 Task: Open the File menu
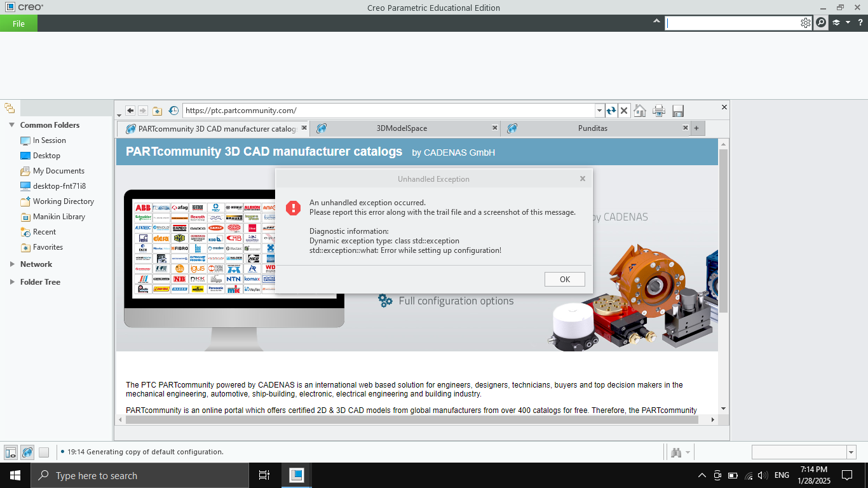click(x=18, y=22)
